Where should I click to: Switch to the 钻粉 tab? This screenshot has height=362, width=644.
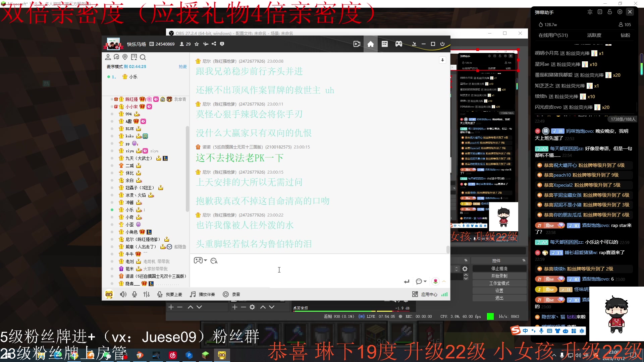pos(625,36)
